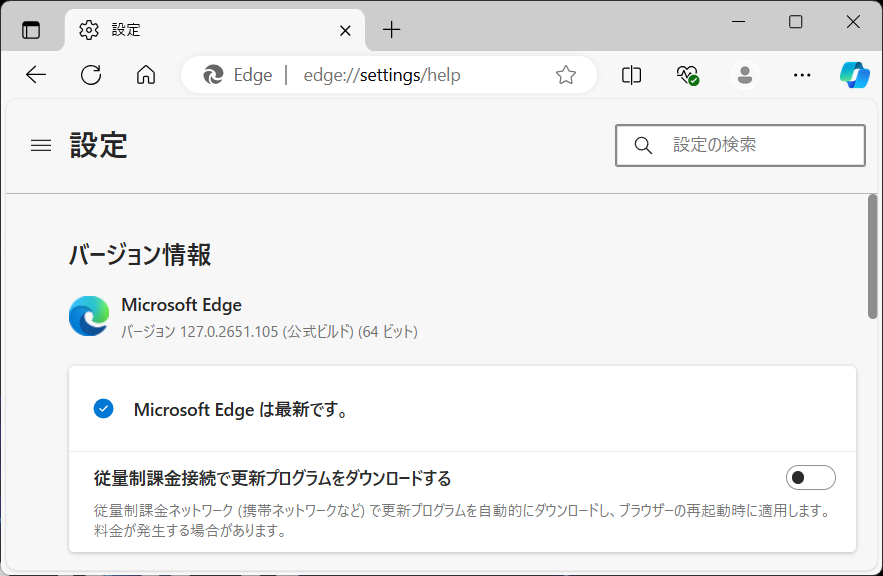
Task: Open Copilot from the toolbar
Action: point(854,74)
